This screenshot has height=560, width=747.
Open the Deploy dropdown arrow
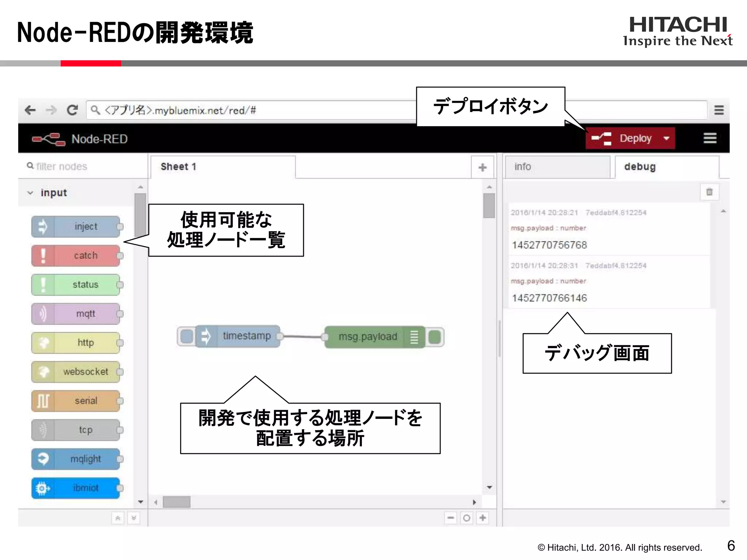(x=667, y=138)
